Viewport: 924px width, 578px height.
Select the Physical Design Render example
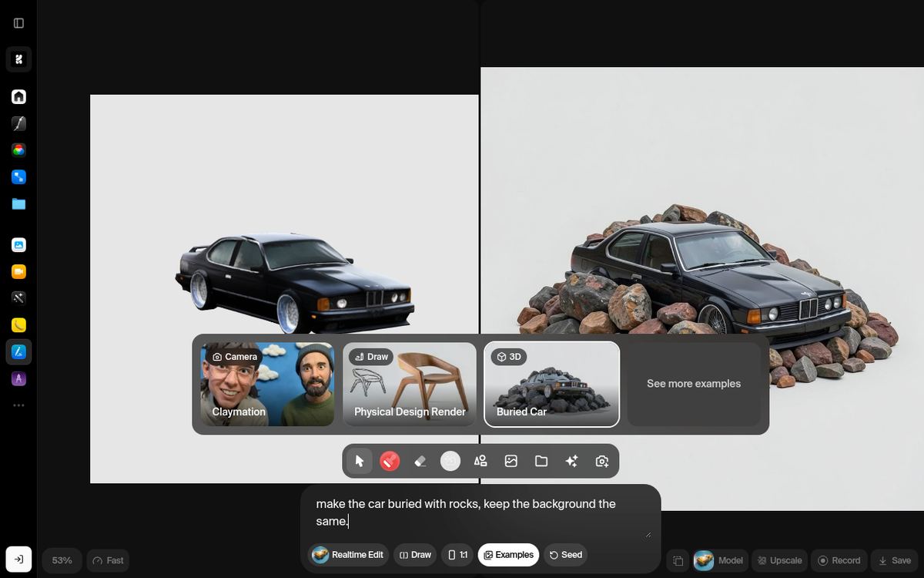(410, 384)
